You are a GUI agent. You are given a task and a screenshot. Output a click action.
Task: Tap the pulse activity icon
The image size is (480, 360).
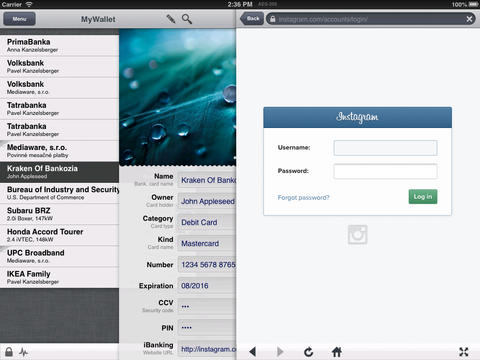click(x=23, y=352)
